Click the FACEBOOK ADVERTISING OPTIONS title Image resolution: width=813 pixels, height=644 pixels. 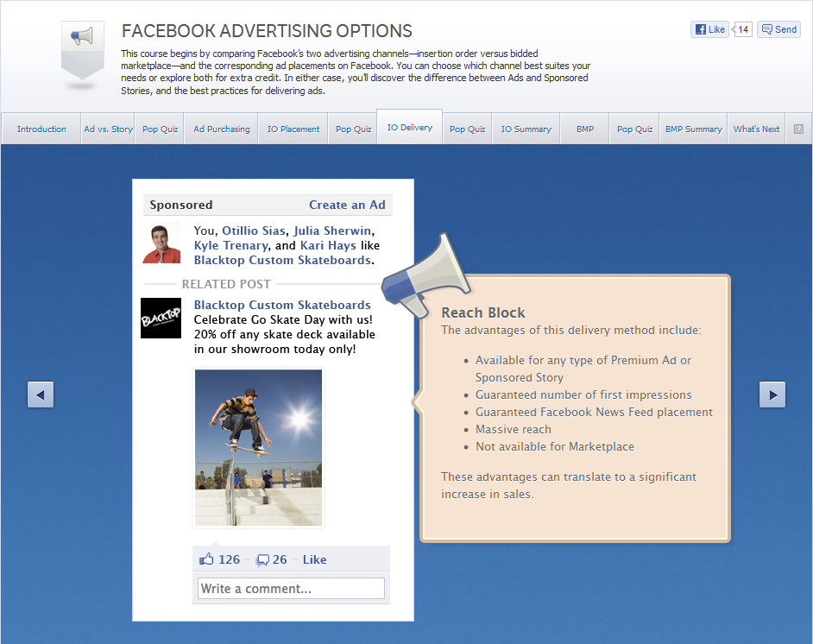pos(267,31)
